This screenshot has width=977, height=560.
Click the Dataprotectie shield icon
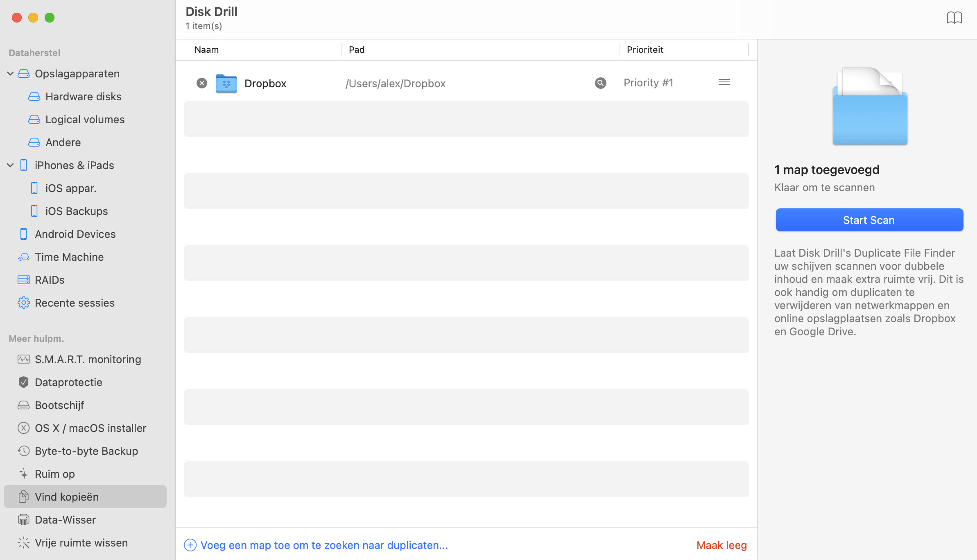pos(24,382)
